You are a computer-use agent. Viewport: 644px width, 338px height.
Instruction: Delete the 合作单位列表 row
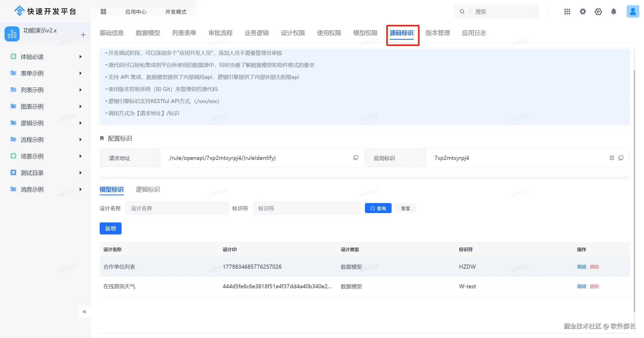594,267
